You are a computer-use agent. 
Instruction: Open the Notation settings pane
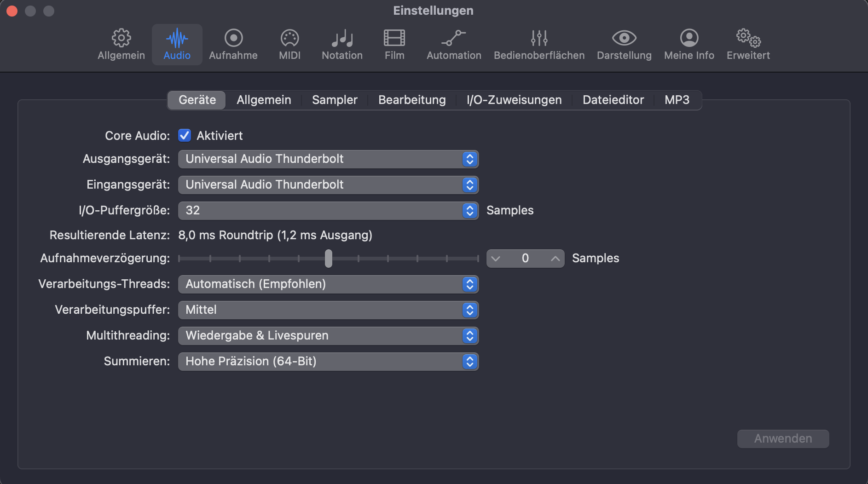(342, 44)
